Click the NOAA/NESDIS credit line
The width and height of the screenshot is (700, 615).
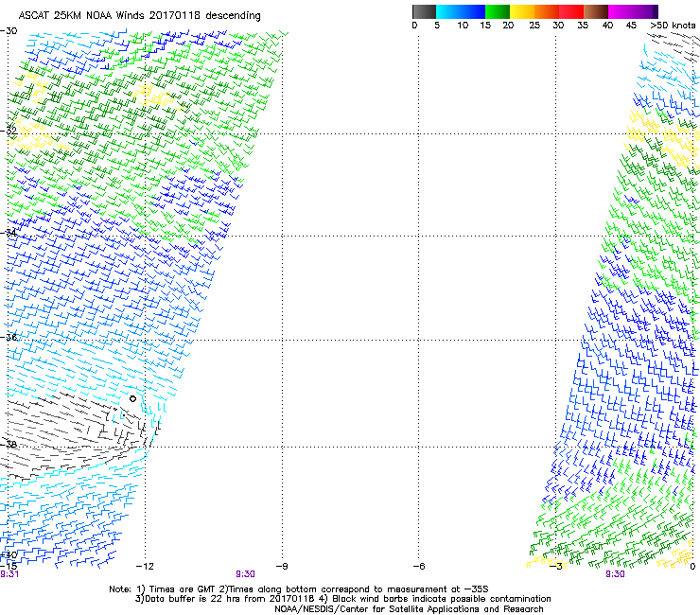[409, 609]
